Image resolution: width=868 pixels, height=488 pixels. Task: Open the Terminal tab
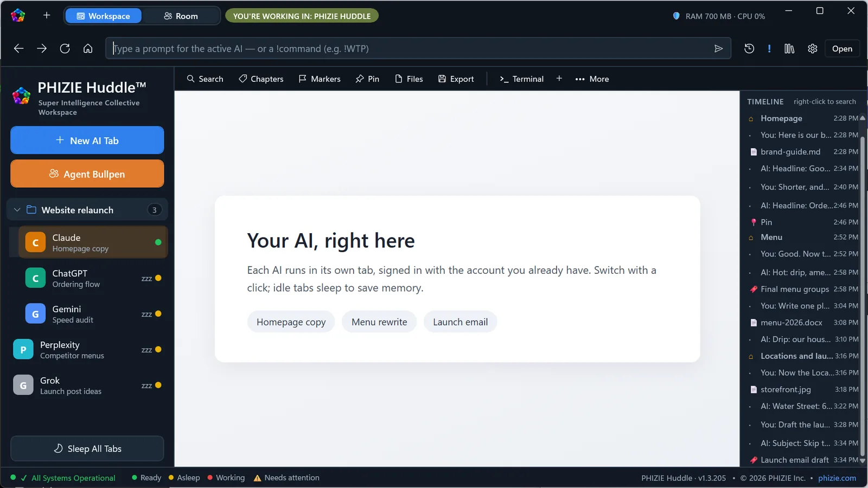521,79
